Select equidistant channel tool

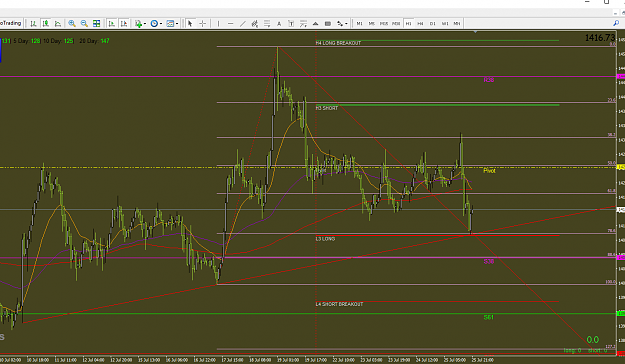point(255,24)
